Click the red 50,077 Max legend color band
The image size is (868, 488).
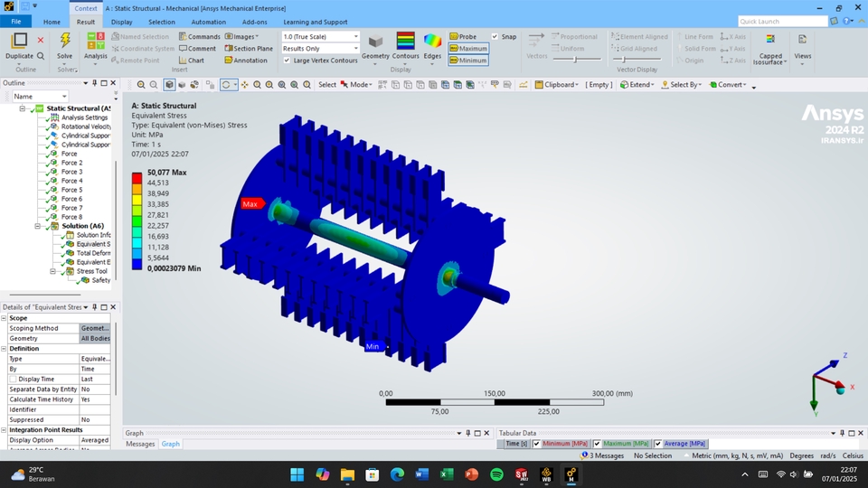tap(137, 178)
